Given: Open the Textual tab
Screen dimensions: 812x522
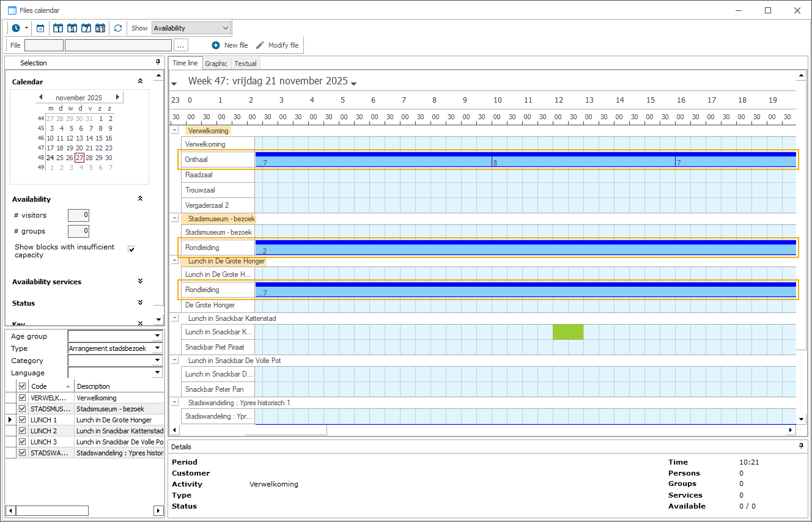Looking at the screenshot, I should pos(245,64).
